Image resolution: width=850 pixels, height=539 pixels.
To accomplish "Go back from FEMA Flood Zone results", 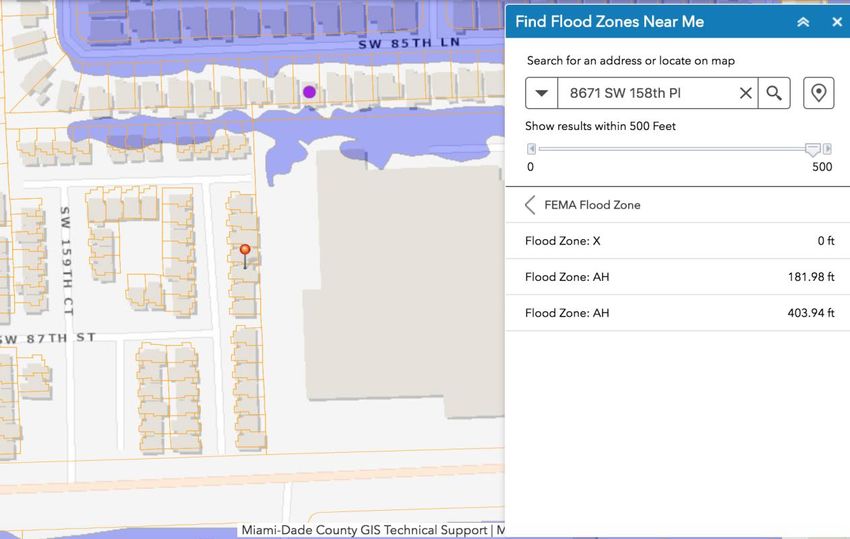I will (x=530, y=205).
